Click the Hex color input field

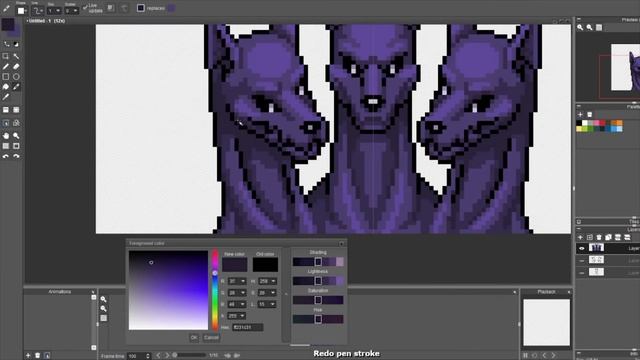pyautogui.click(x=248, y=327)
